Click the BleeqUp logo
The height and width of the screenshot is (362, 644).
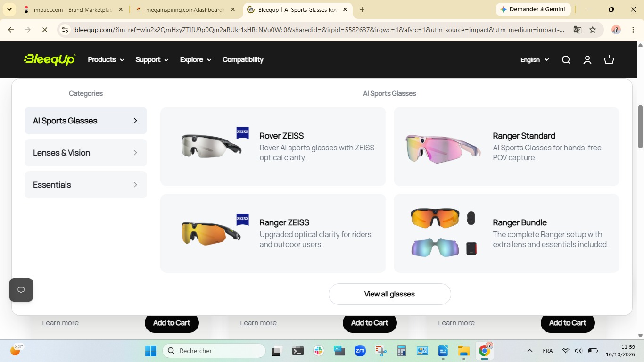[x=50, y=59]
